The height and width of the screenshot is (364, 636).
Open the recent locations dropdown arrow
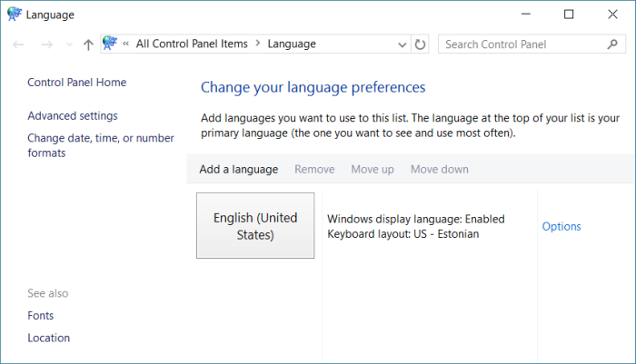[69, 44]
